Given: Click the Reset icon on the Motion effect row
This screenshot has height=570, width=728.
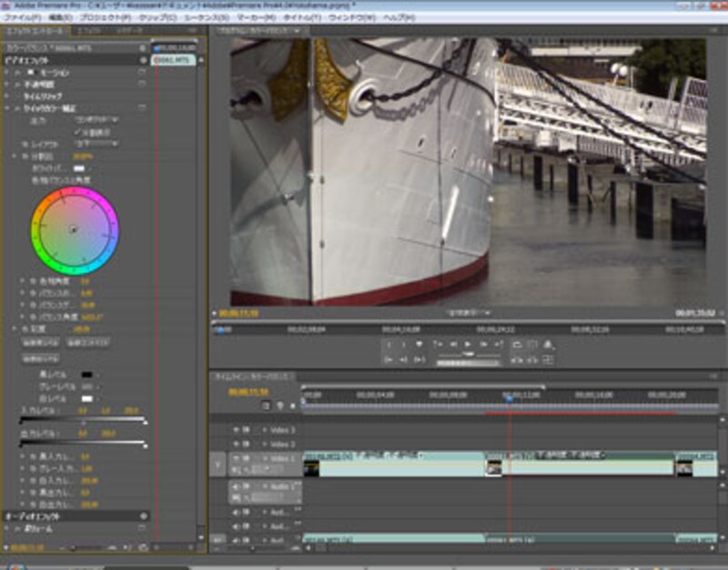Looking at the screenshot, I should click(x=142, y=72).
